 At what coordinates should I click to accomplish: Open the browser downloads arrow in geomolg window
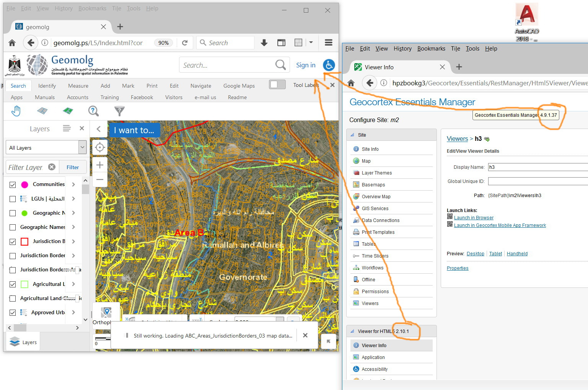tap(264, 43)
